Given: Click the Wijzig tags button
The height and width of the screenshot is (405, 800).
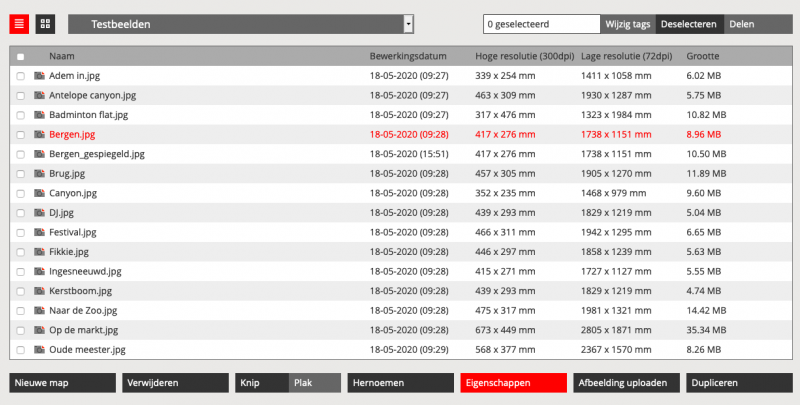Looking at the screenshot, I should (x=628, y=24).
